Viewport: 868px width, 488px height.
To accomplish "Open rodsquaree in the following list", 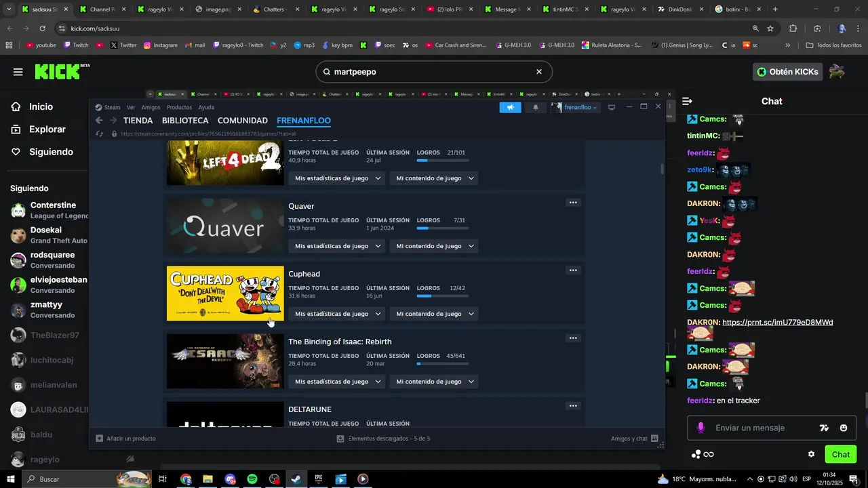I will [x=47, y=260].
